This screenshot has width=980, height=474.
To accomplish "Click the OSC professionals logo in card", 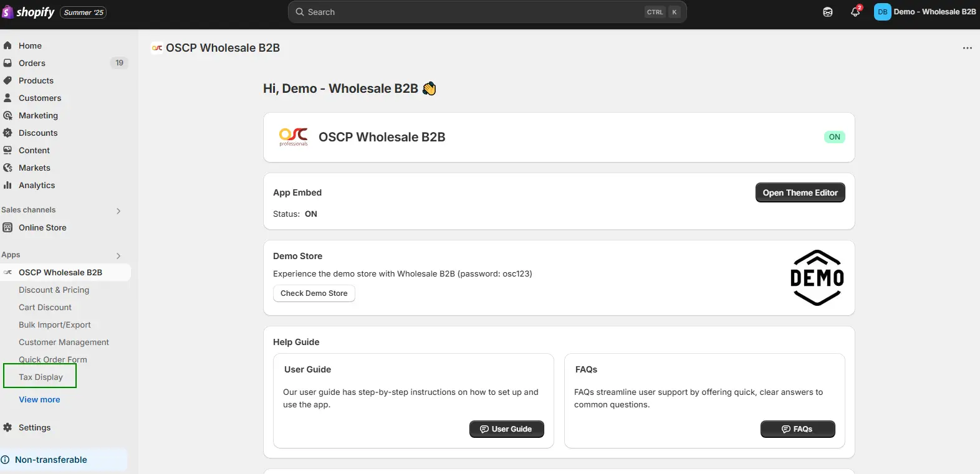I will [294, 137].
